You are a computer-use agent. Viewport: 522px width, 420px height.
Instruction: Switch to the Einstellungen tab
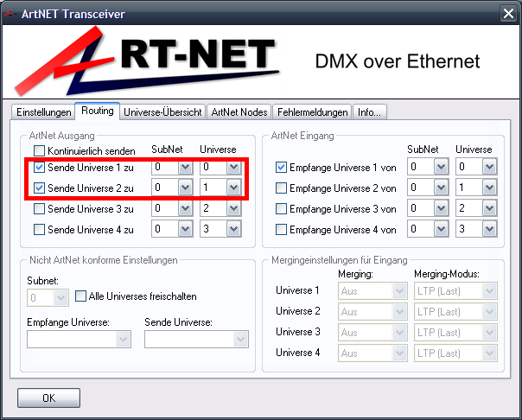(43, 112)
